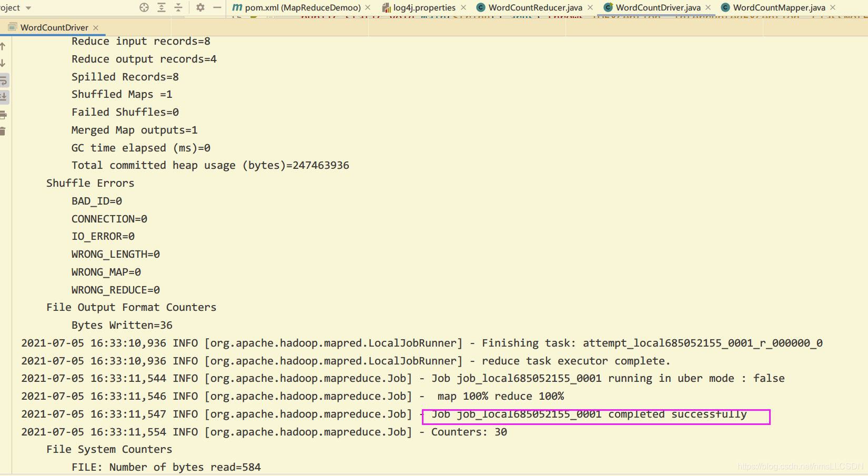Screen dimensions: 868x476
Task: Click the 'Merged Map outputs=1' line
Action: [x=135, y=130]
